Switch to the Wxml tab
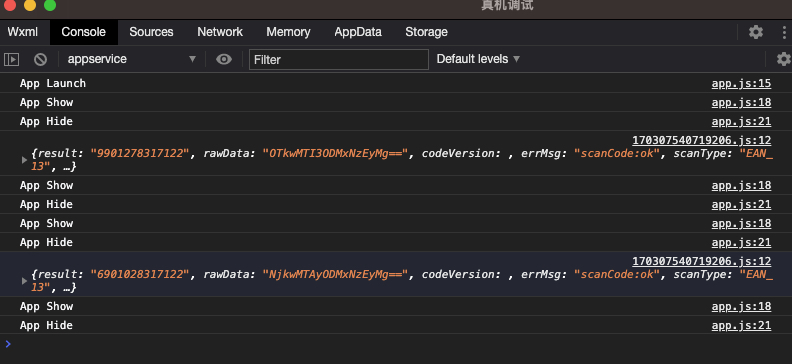Screen dimensions: 792x364 click(x=23, y=32)
